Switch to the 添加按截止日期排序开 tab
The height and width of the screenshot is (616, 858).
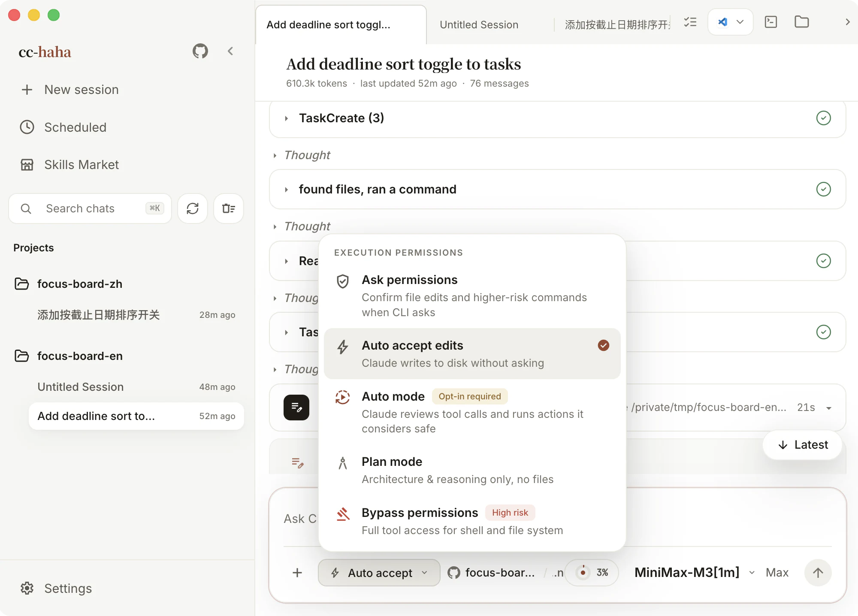pyautogui.click(x=617, y=25)
